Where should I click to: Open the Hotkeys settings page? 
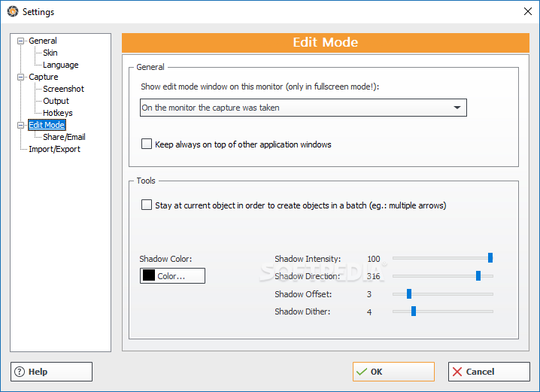pyautogui.click(x=57, y=113)
